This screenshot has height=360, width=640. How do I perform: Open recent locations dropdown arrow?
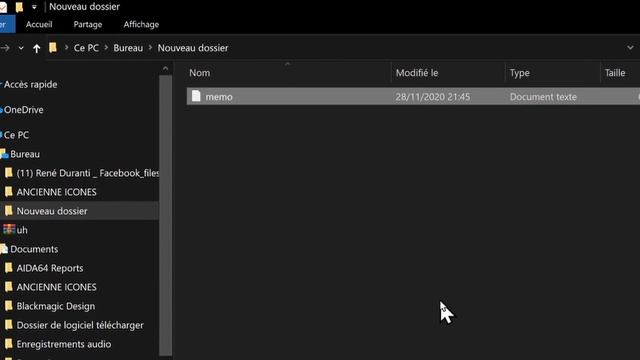21,48
